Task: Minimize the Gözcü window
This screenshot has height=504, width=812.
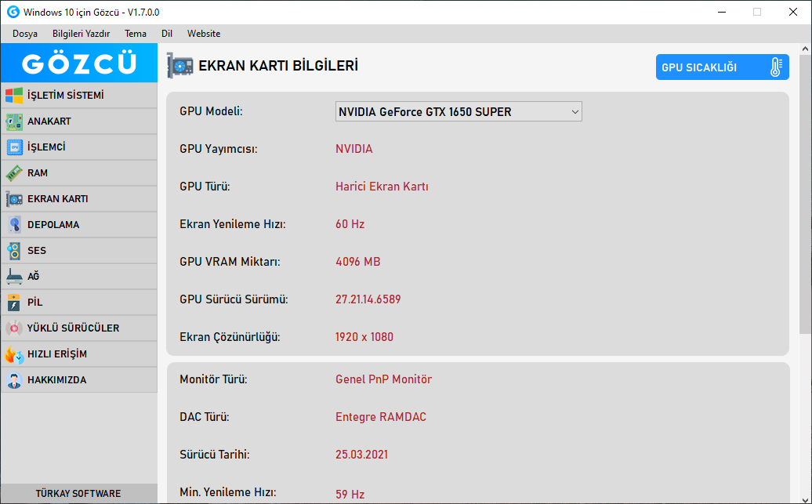Action: pos(721,12)
